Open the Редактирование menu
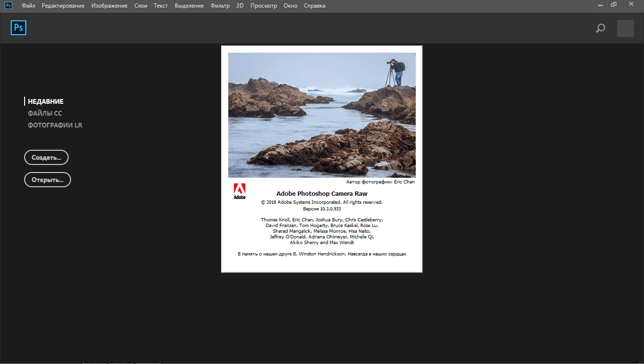The image size is (644, 364). (x=63, y=6)
